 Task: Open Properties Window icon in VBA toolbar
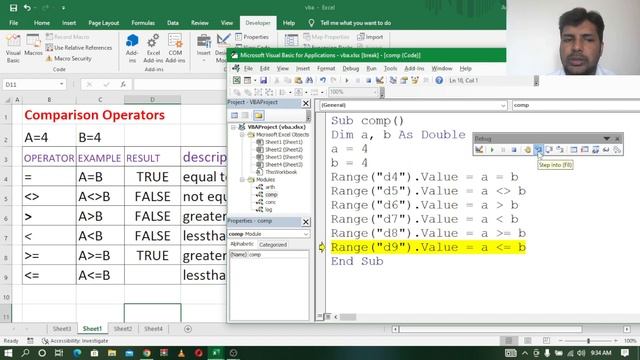pyautogui.click(x=404, y=80)
